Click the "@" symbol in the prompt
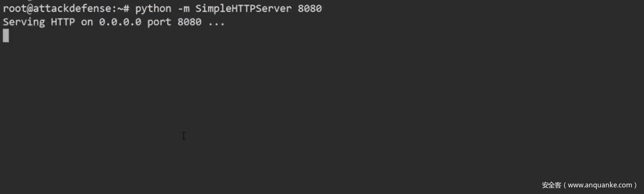This screenshot has width=644, height=194. (30, 8)
